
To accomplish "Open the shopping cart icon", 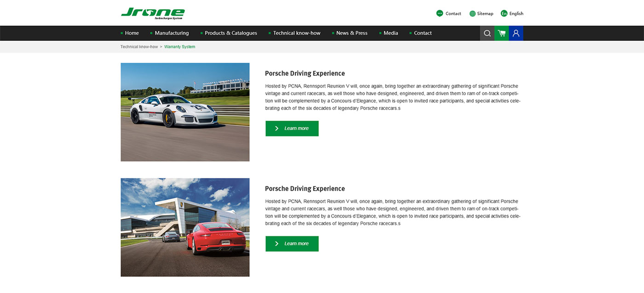I will click(501, 33).
